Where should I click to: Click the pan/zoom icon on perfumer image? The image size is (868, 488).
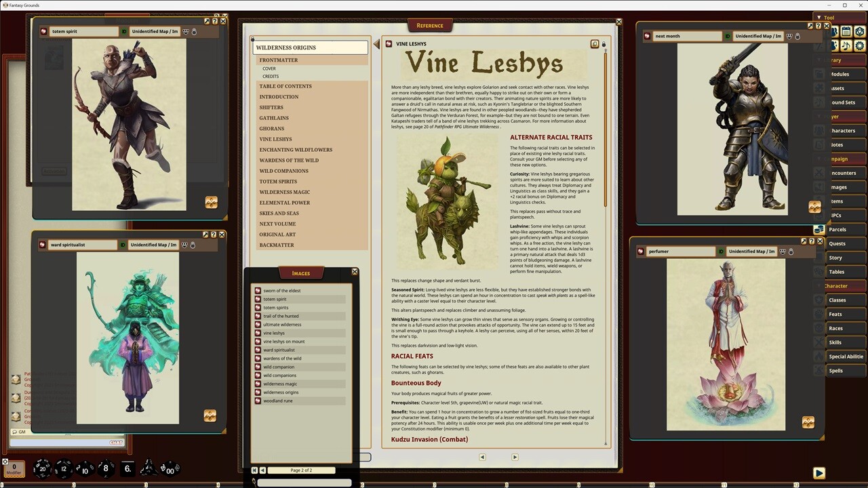click(808, 422)
